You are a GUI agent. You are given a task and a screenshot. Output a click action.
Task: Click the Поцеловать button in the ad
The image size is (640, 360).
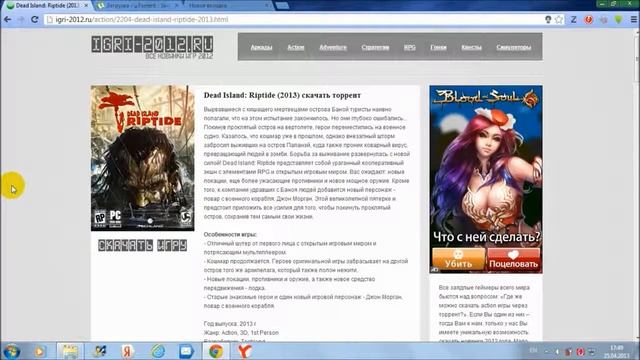(x=513, y=259)
